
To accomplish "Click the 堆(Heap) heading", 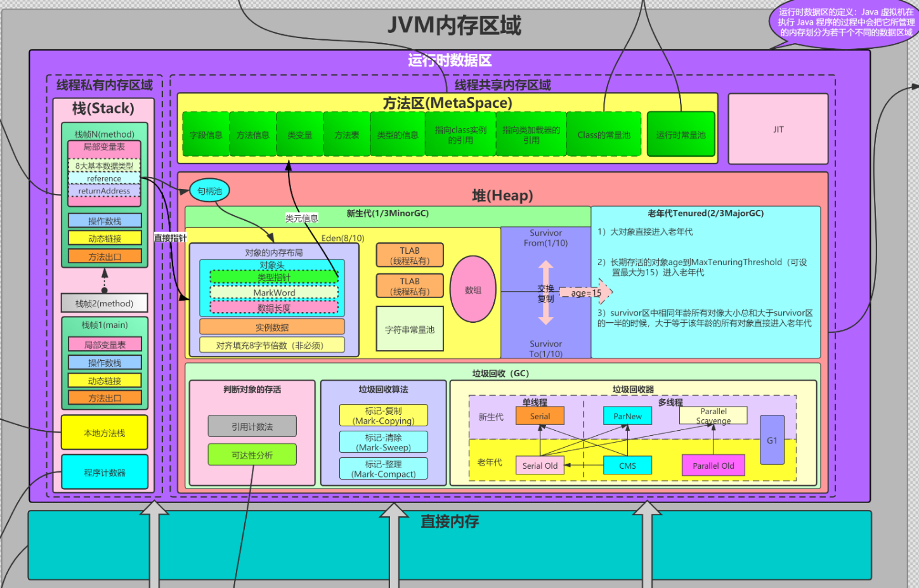I will point(502,195).
